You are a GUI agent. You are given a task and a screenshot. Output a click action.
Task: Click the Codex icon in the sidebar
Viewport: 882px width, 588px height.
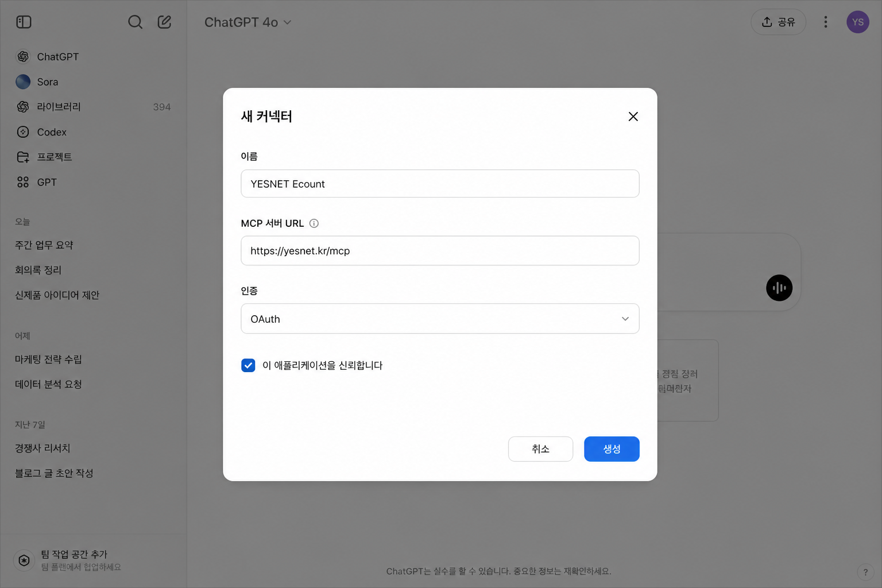(23, 132)
